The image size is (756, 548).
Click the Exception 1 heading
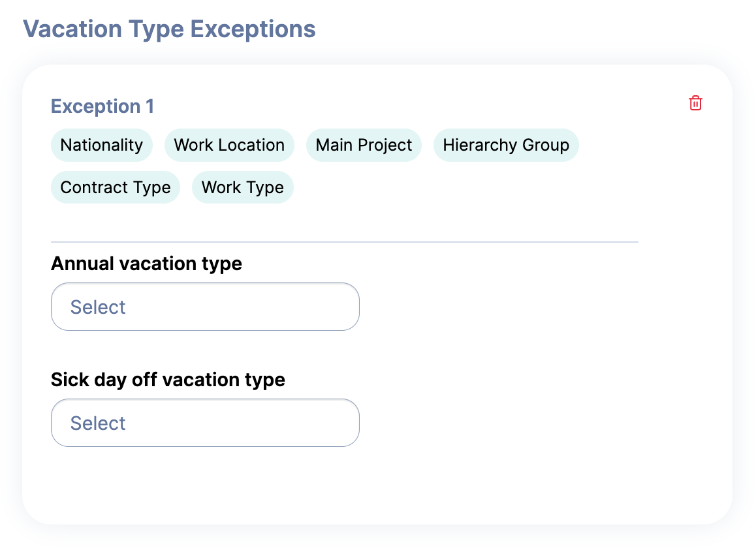pyautogui.click(x=102, y=106)
